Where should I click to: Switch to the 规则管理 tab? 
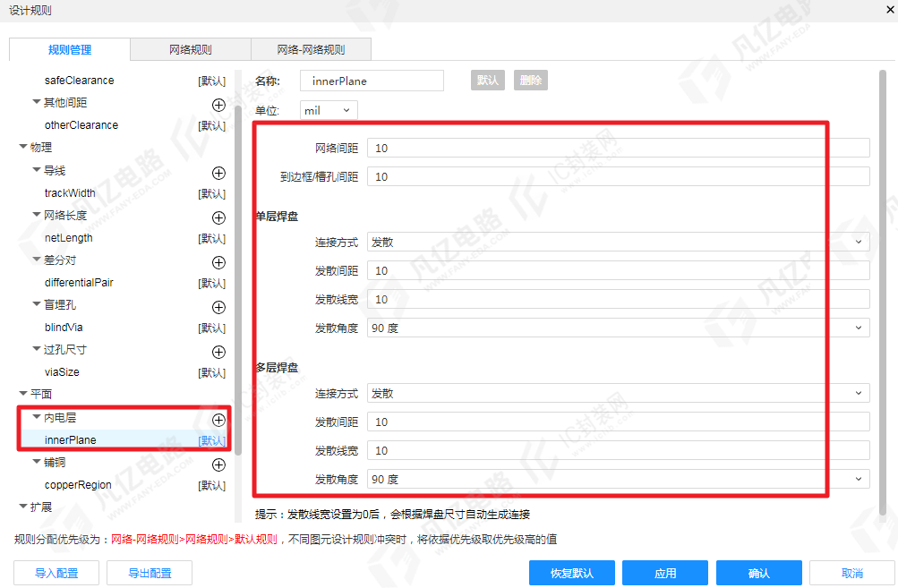tap(70, 50)
